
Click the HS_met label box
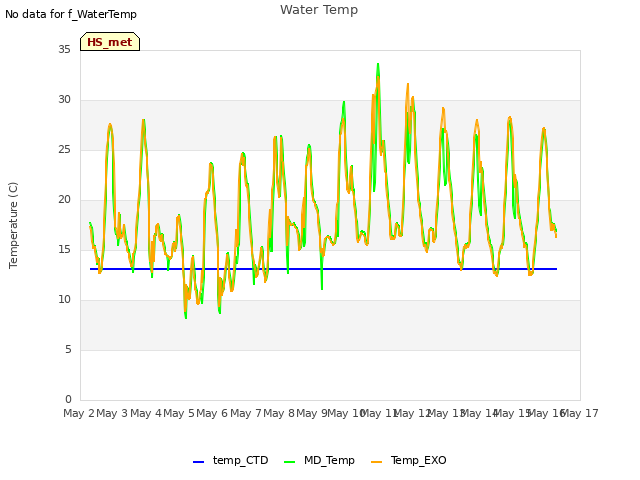(110, 42)
